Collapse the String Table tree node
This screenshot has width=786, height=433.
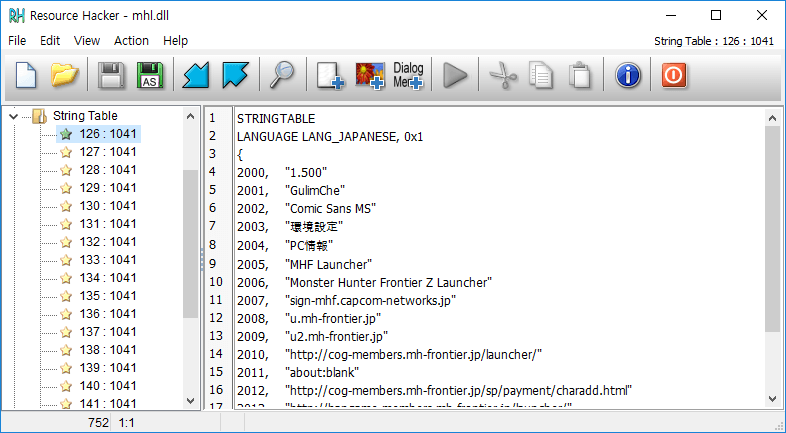tap(14, 116)
